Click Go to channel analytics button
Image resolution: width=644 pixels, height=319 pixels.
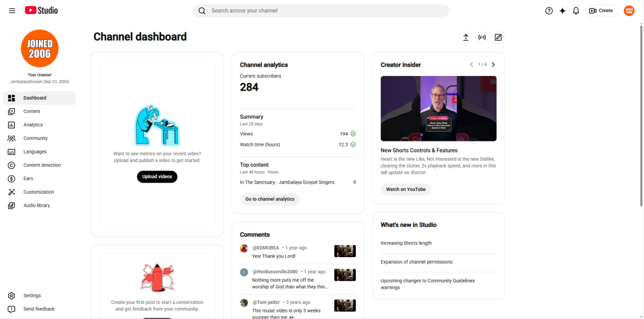(x=270, y=199)
